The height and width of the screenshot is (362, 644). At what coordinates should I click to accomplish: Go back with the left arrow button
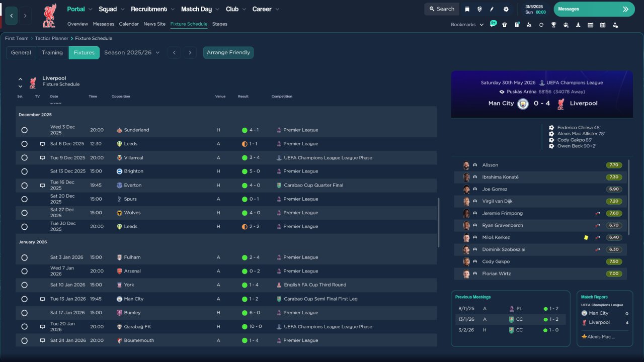point(12,16)
